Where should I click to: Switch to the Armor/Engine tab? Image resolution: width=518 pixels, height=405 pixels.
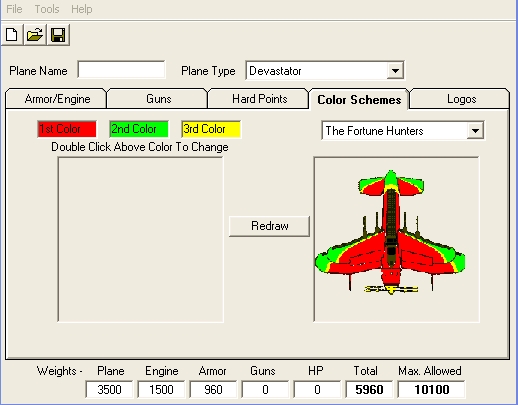point(57,99)
